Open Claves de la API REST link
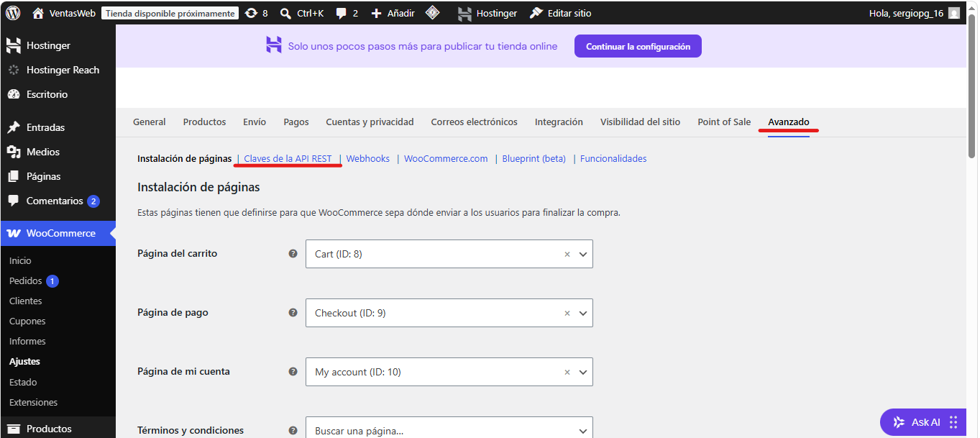The image size is (980, 438). [288, 158]
